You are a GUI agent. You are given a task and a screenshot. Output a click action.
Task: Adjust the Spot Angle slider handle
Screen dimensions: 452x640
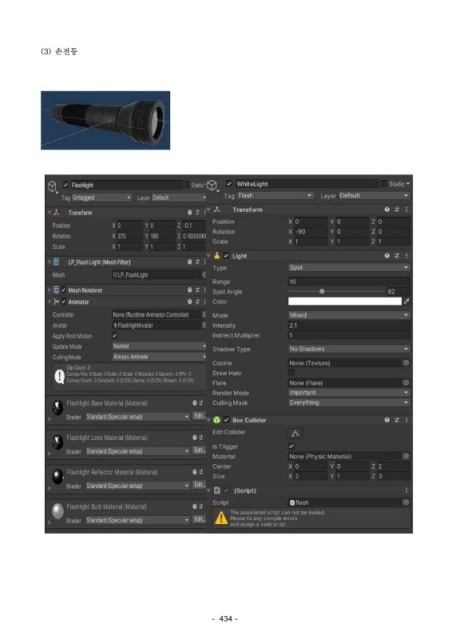tap(322, 291)
